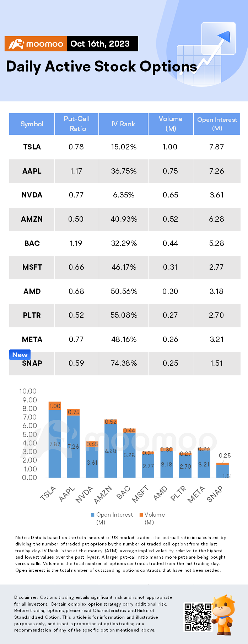Screen dimensions: 248x644
Task: Click the AMZN bar in chart
Action: tap(110, 448)
